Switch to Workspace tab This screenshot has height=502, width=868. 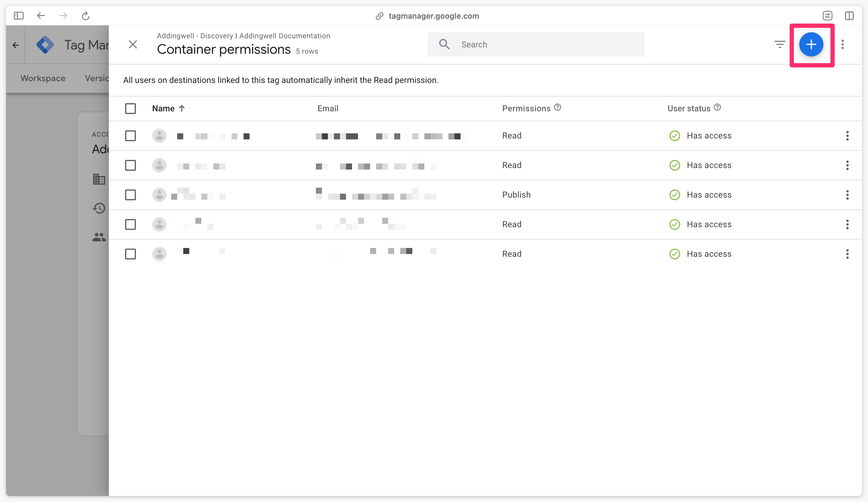coord(43,78)
